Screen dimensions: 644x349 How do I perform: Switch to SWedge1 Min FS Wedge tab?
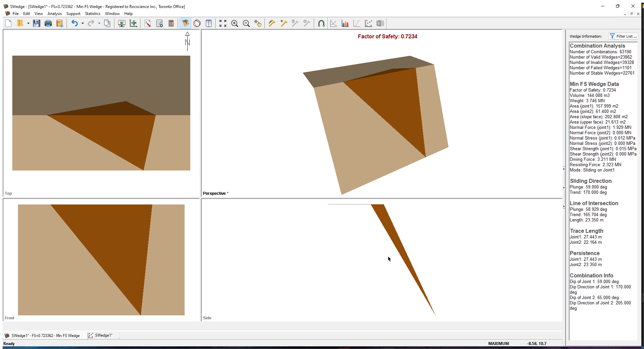[42, 335]
